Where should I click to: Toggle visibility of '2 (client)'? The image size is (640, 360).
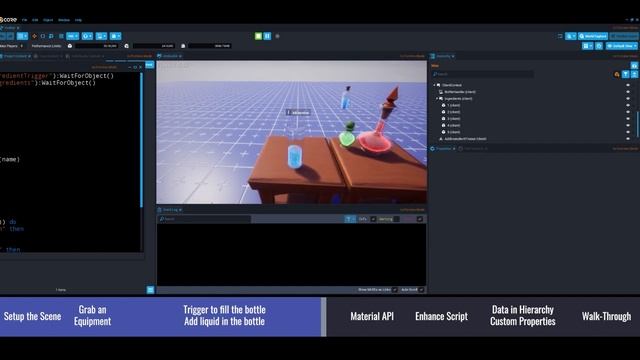(x=628, y=112)
